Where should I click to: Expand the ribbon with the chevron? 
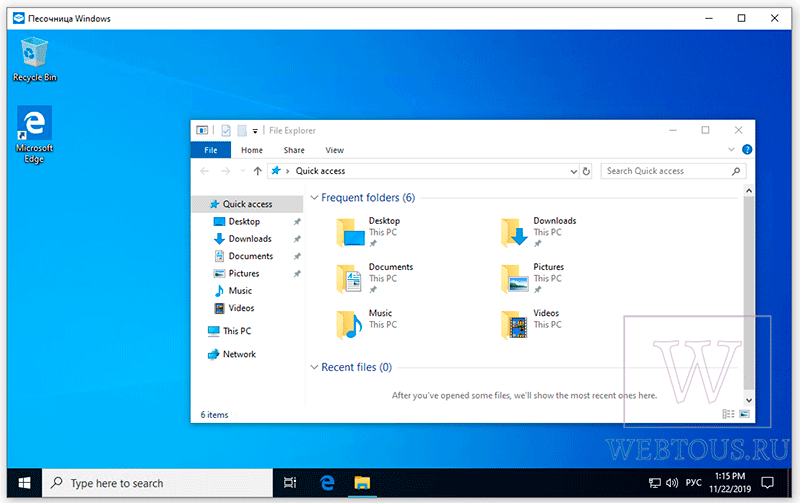pos(731,149)
